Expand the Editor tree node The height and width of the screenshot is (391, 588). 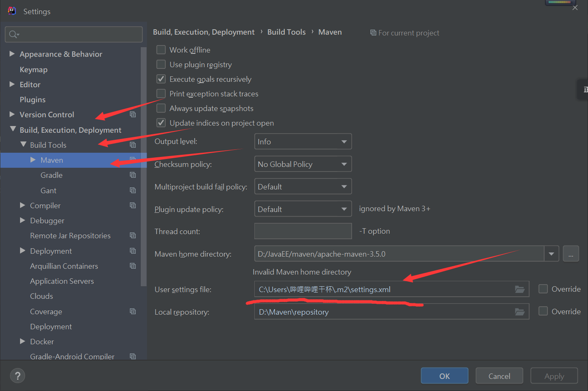pos(12,84)
